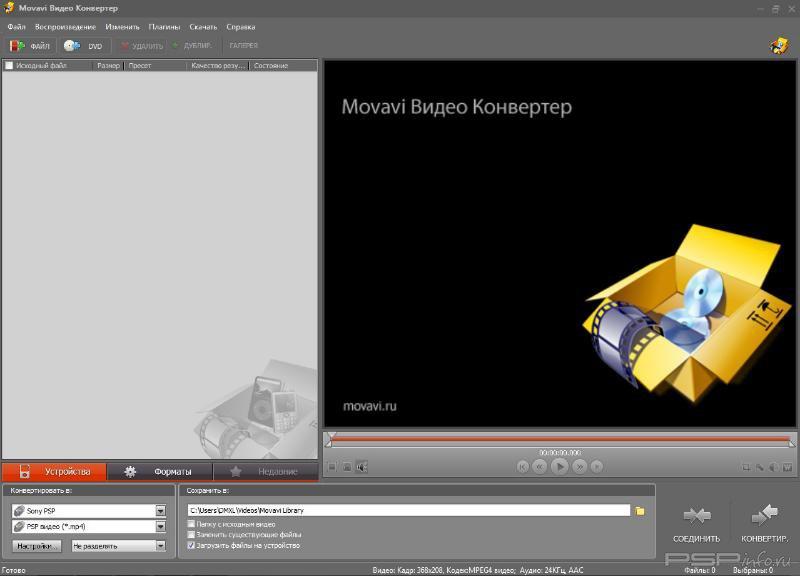Mute audio with the speaker icon
Viewport: 800px width, 576px height.
pos(361,466)
